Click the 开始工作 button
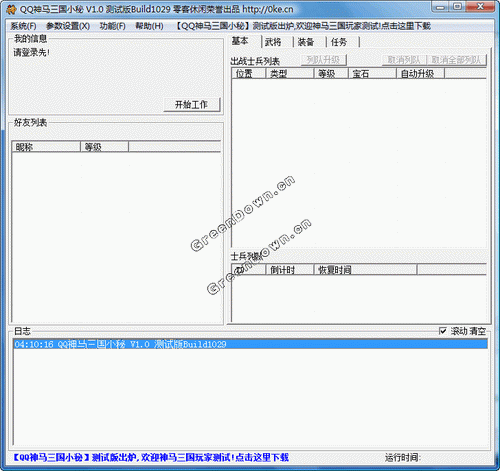Screen dimensions: 500x471 coord(192,105)
